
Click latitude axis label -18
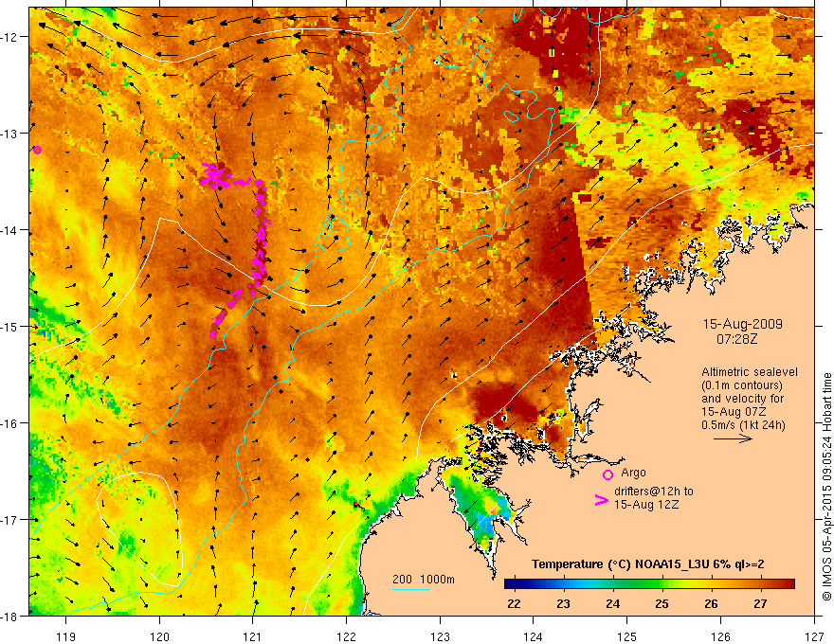(9, 616)
